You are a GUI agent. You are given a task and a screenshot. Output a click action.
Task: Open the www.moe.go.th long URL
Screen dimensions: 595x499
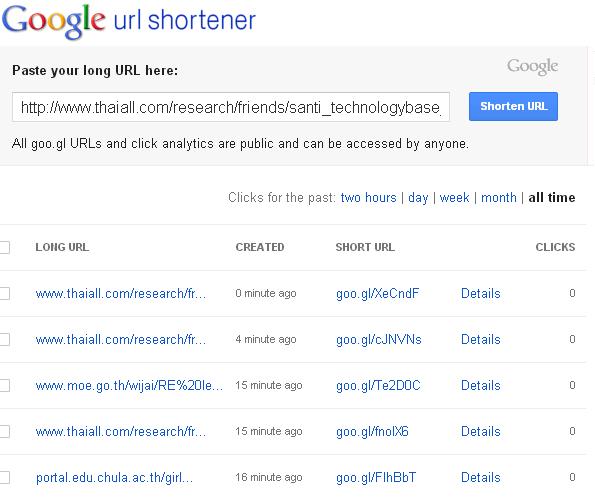click(x=129, y=386)
